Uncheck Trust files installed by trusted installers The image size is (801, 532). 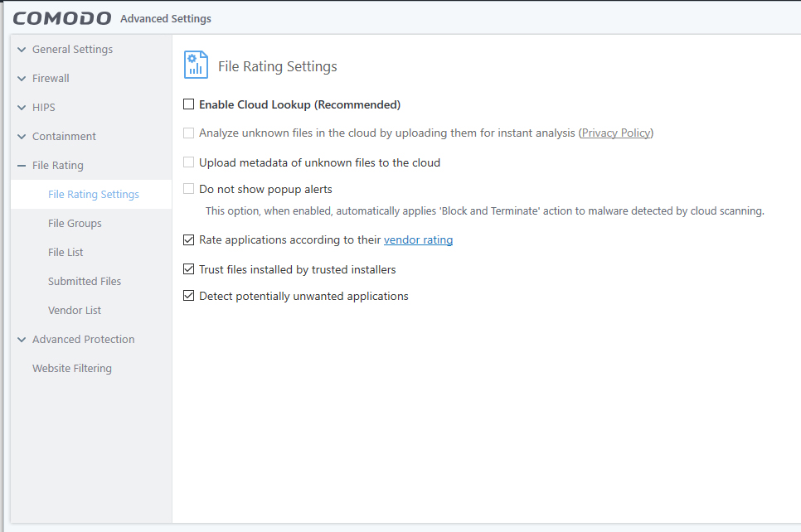coord(189,269)
